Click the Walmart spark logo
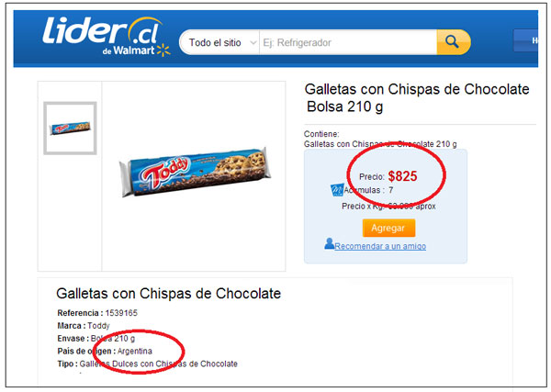The height and width of the screenshot is (392, 551). pyautogui.click(x=163, y=50)
